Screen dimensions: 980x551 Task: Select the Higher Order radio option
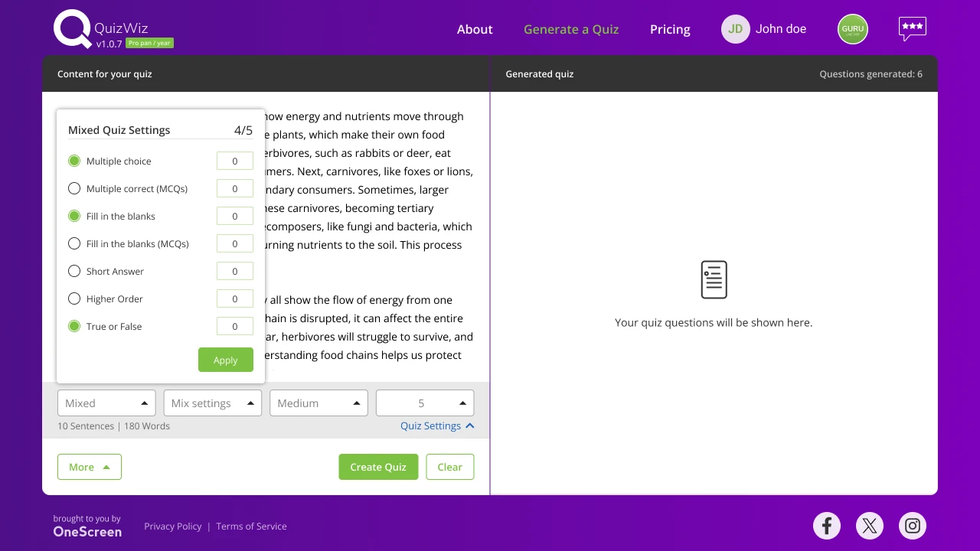pyautogui.click(x=74, y=298)
